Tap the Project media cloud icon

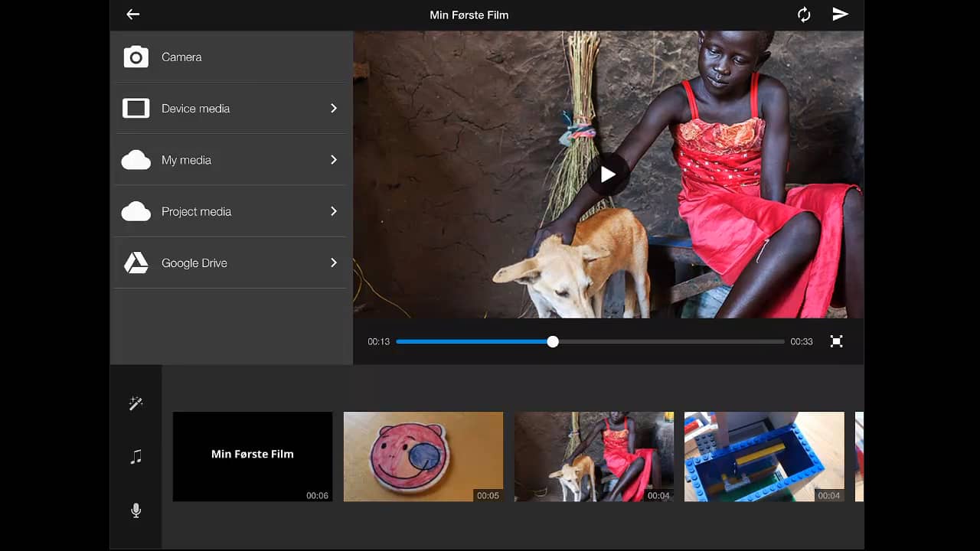pyautogui.click(x=136, y=211)
